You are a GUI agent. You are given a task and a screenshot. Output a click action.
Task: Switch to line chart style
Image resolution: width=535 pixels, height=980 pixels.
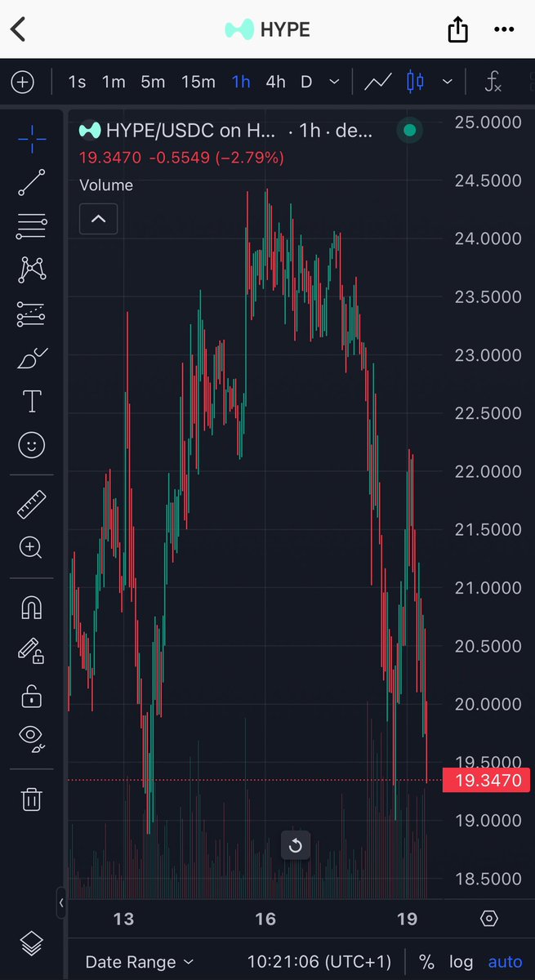[377, 82]
